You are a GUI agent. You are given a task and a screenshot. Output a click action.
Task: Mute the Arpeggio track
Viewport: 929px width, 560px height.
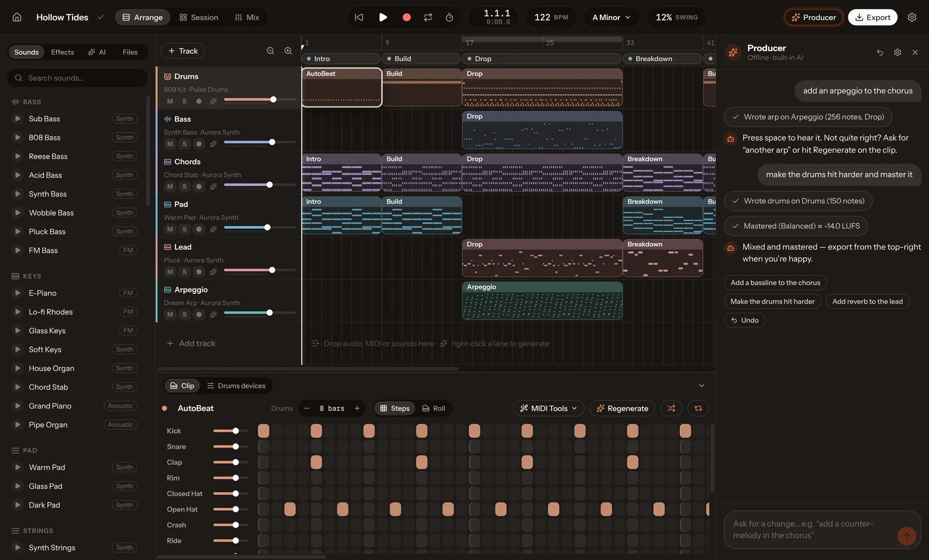coord(170,315)
